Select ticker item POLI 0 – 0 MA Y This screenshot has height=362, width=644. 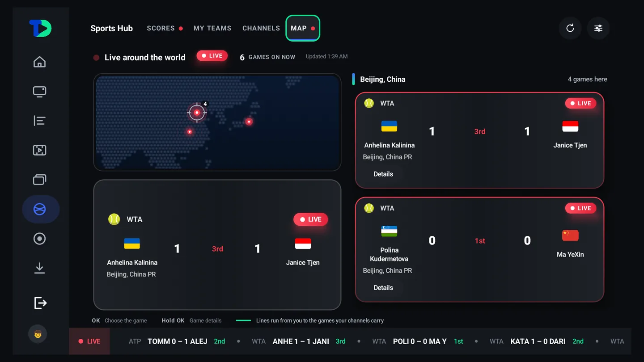pos(420,341)
